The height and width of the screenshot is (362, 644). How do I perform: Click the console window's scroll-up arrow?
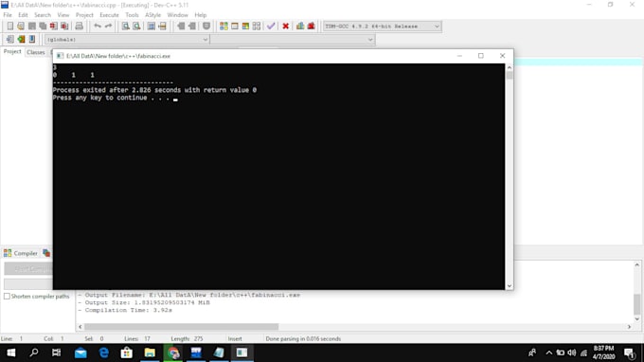click(x=510, y=67)
